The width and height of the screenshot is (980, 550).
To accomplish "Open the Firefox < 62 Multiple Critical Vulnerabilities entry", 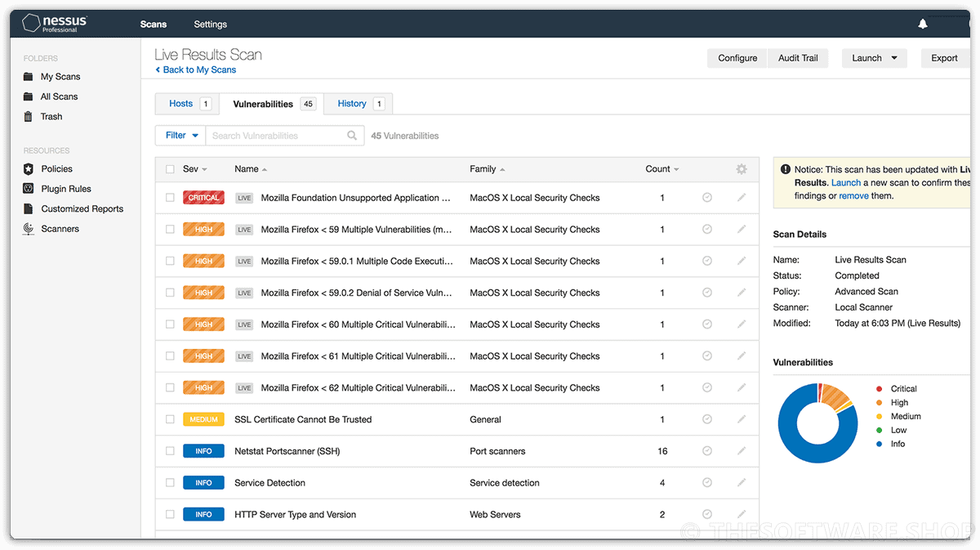I will point(358,388).
